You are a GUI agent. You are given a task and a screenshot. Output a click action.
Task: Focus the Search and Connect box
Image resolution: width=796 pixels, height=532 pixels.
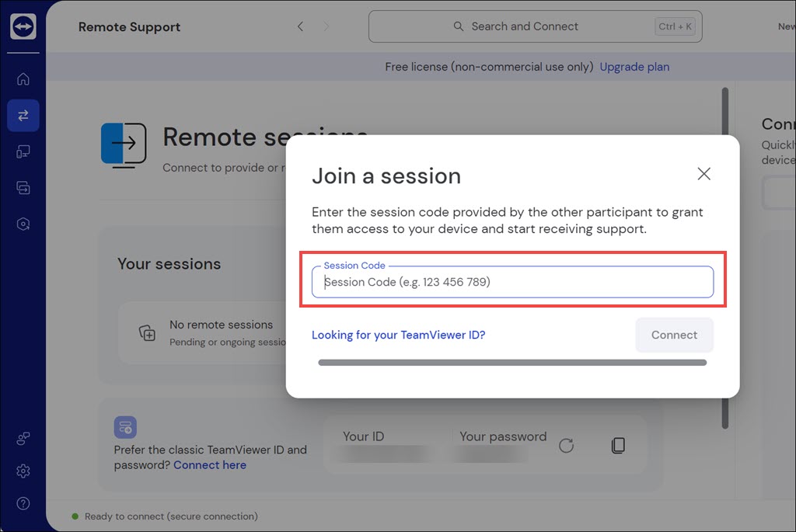pyautogui.click(x=535, y=26)
